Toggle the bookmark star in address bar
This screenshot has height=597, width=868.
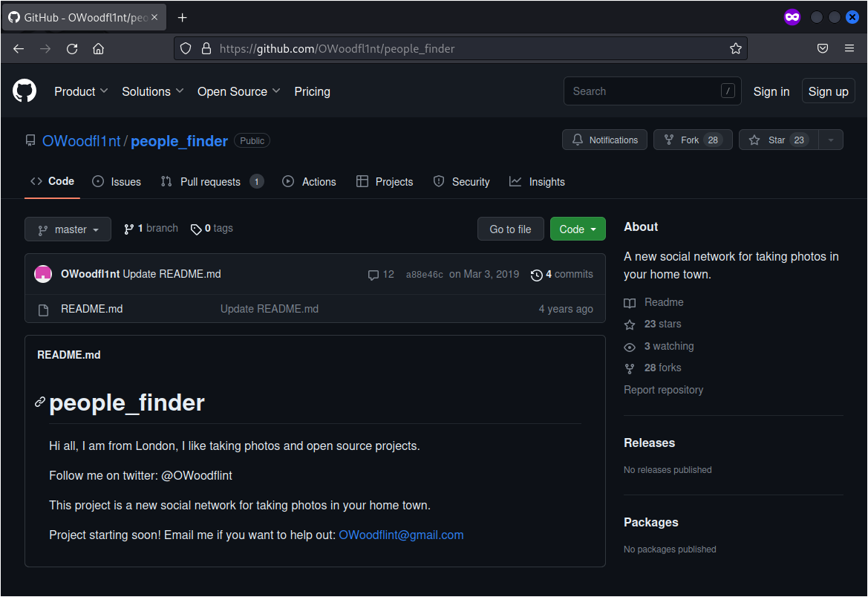(x=736, y=48)
